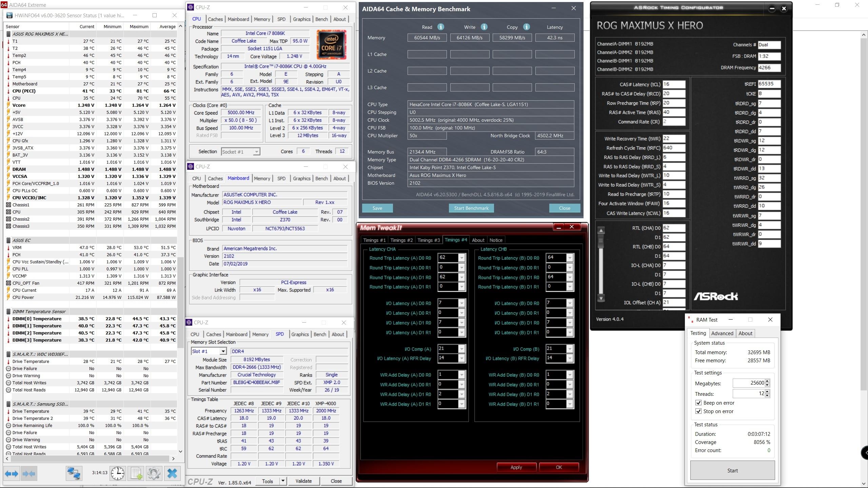
Task: Toggle Beep on error checkbox
Action: point(698,403)
